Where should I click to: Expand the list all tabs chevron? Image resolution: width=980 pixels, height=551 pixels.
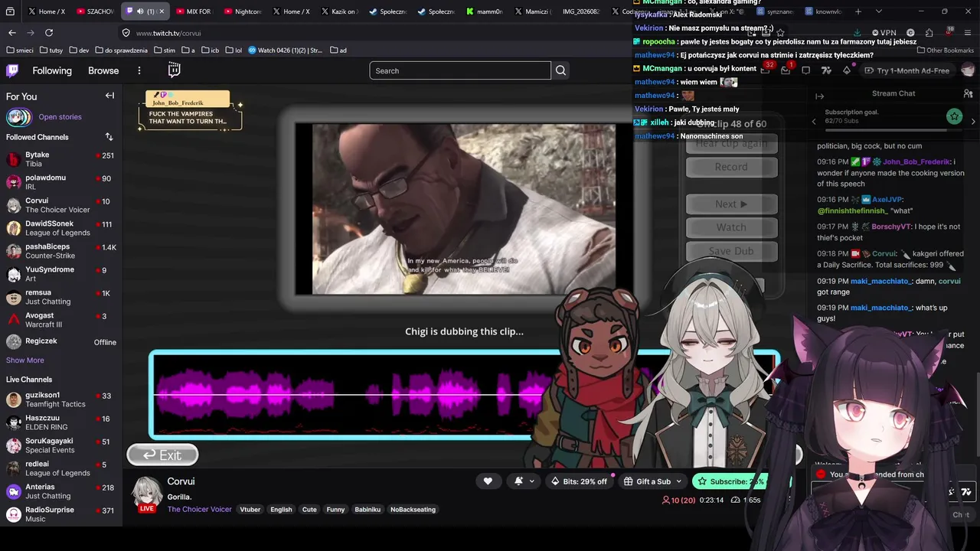878,11
